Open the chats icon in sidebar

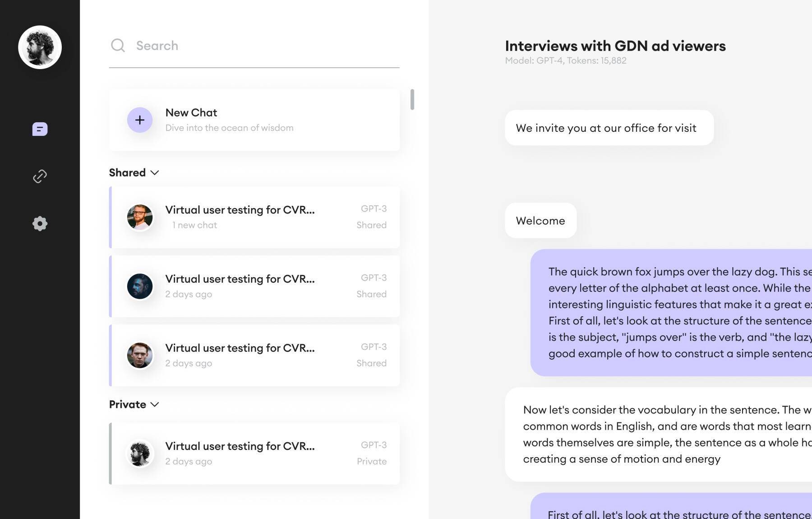coord(40,129)
